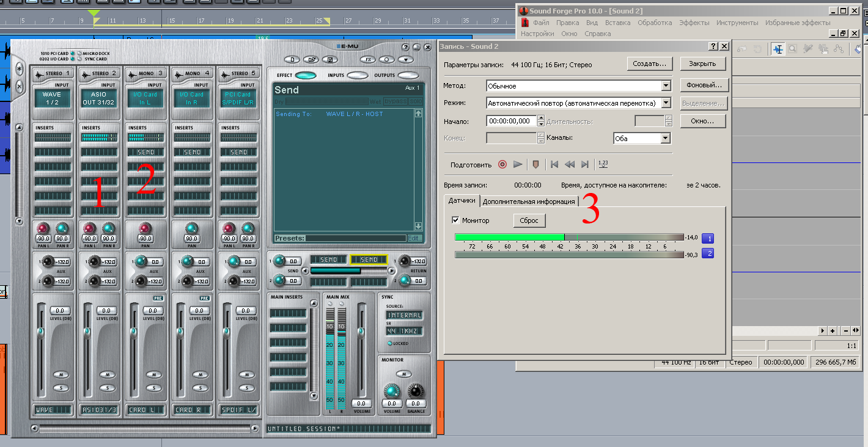Open the FX palette in E-MU mixer

[368, 60]
